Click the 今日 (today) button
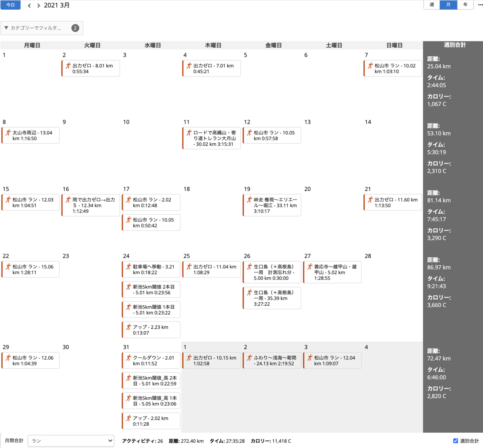 coord(10,5)
